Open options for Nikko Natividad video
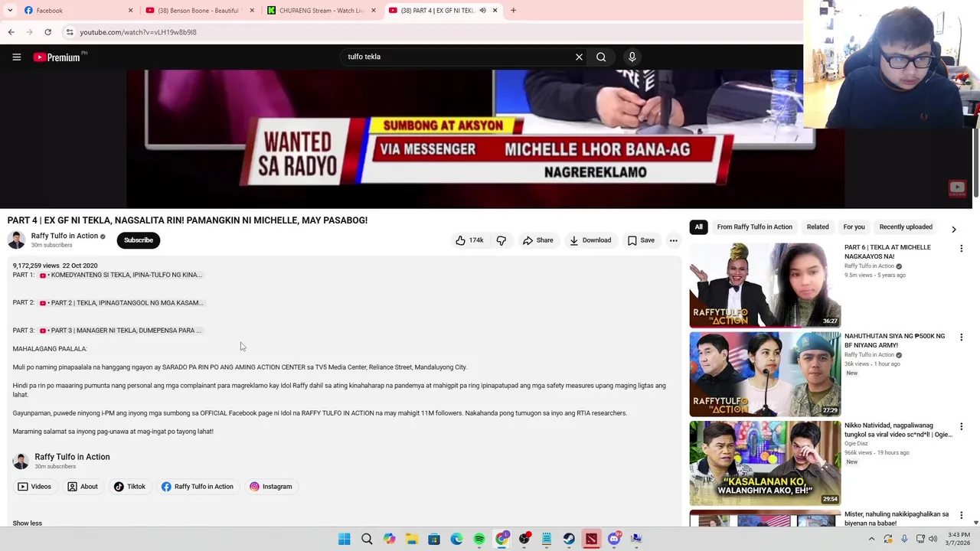 pos(962,426)
